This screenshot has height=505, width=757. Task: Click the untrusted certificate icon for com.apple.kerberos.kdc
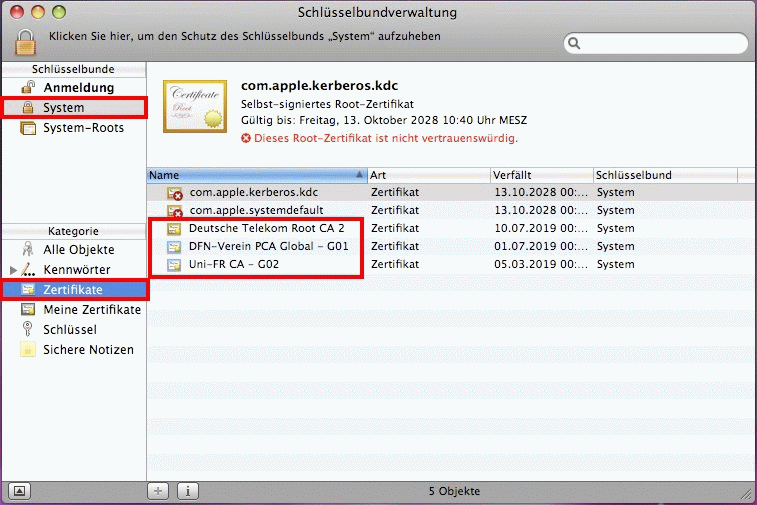click(175, 193)
